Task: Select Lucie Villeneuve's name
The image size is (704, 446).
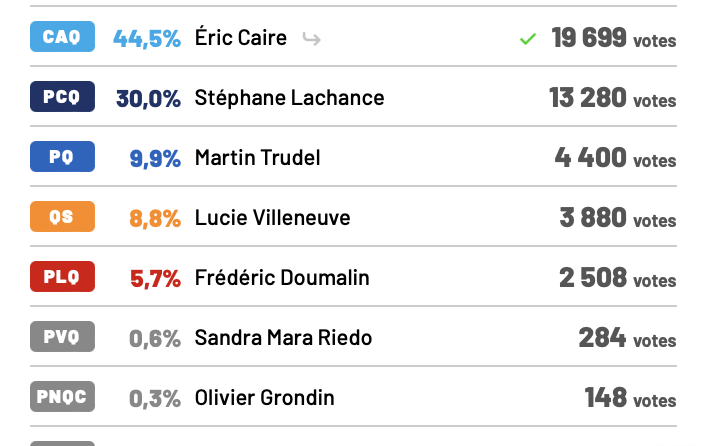Action: tap(273, 218)
